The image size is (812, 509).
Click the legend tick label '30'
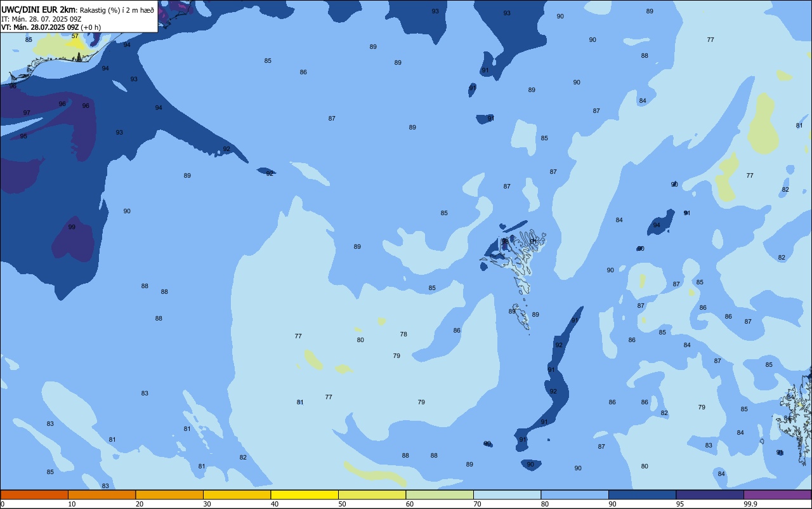pyautogui.click(x=207, y=504)
